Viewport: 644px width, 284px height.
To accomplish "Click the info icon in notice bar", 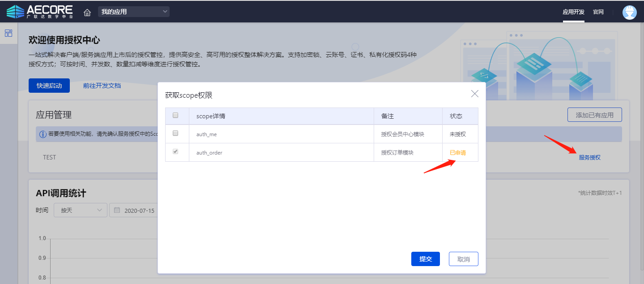I will point(43,134).
